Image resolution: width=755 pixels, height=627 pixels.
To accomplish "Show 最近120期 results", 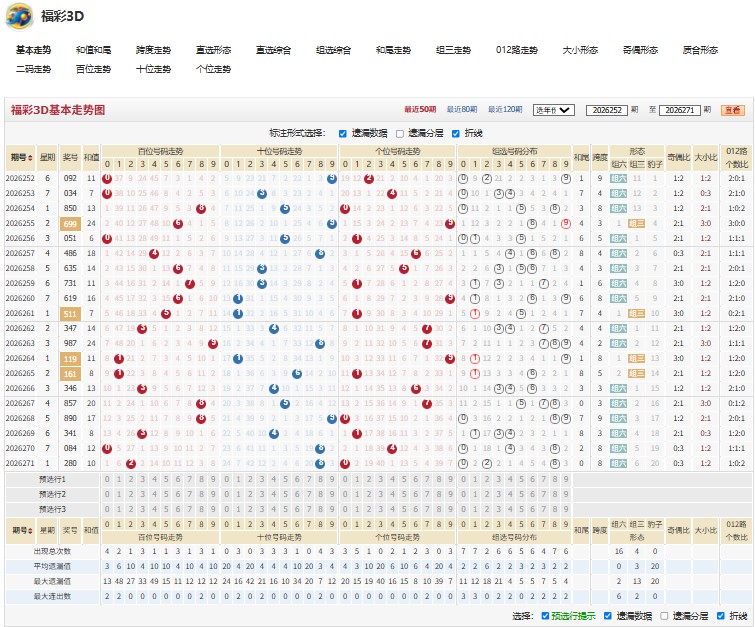I will (x=505, y=110).
